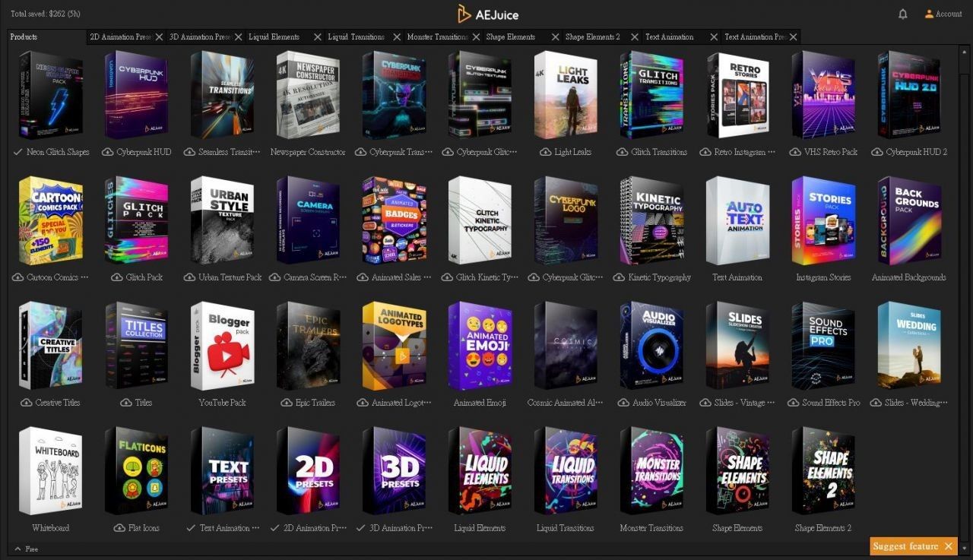Click the Account user icon
Screen dimensions: 973x560
point(929,14)
